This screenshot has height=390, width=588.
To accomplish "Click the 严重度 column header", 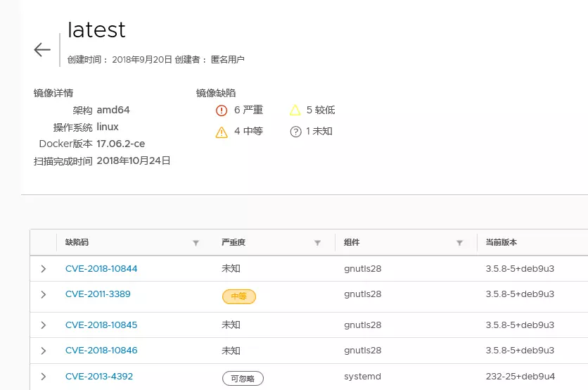I will click(x=234, y=242).
